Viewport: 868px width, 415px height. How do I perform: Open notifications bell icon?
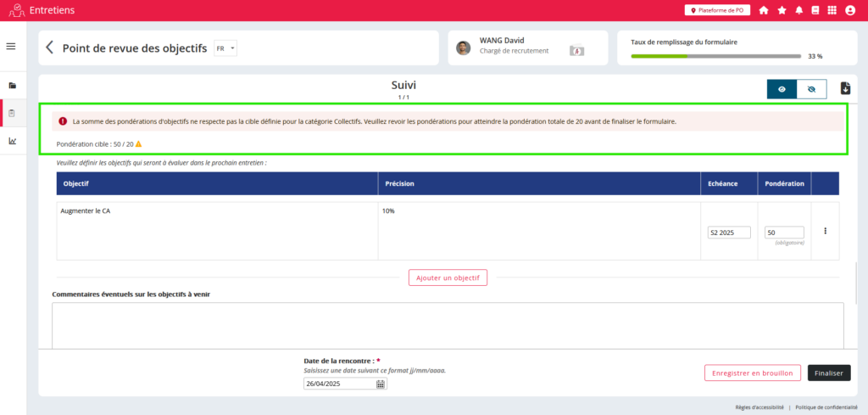[x=798, y=10]
